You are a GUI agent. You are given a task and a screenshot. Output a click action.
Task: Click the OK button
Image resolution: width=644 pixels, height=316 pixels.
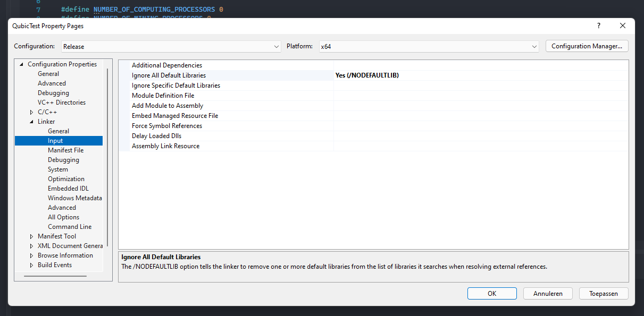coord(492,293)
